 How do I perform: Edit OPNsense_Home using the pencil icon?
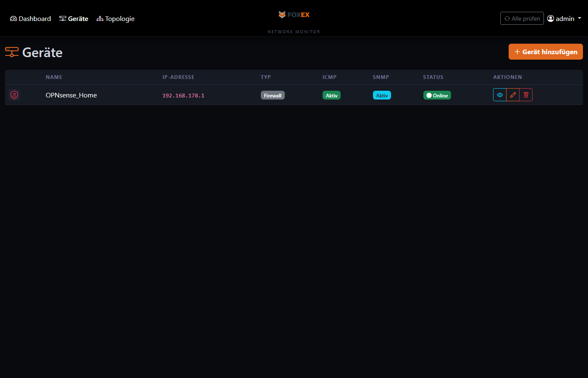point(513,95)
